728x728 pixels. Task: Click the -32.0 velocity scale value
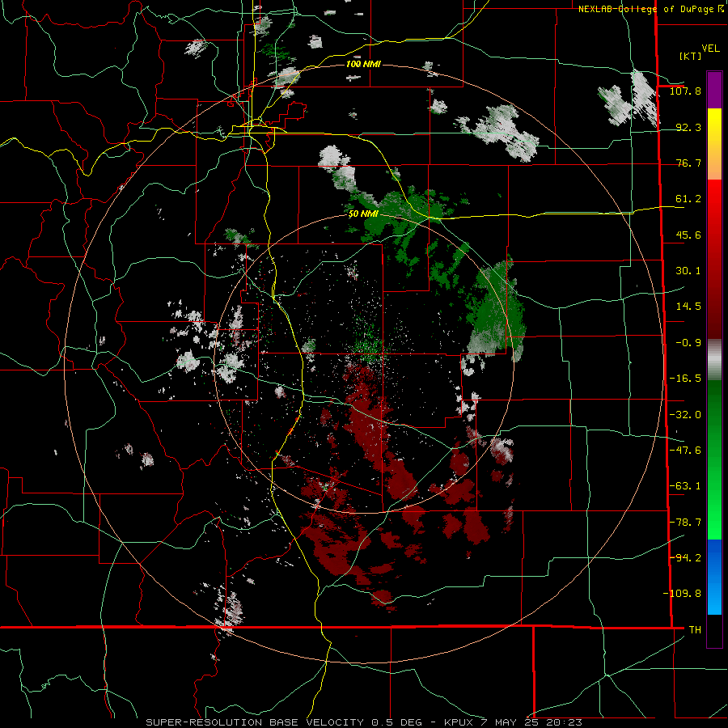(685, 415)
